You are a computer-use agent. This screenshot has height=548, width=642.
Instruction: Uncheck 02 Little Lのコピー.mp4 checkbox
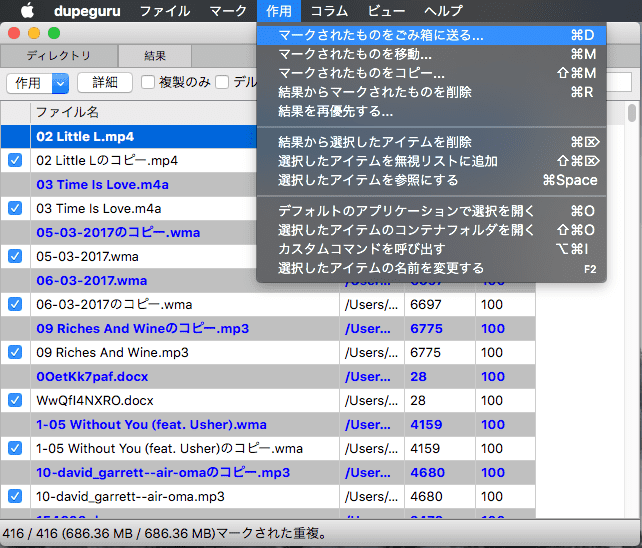(x=15, y=160)
